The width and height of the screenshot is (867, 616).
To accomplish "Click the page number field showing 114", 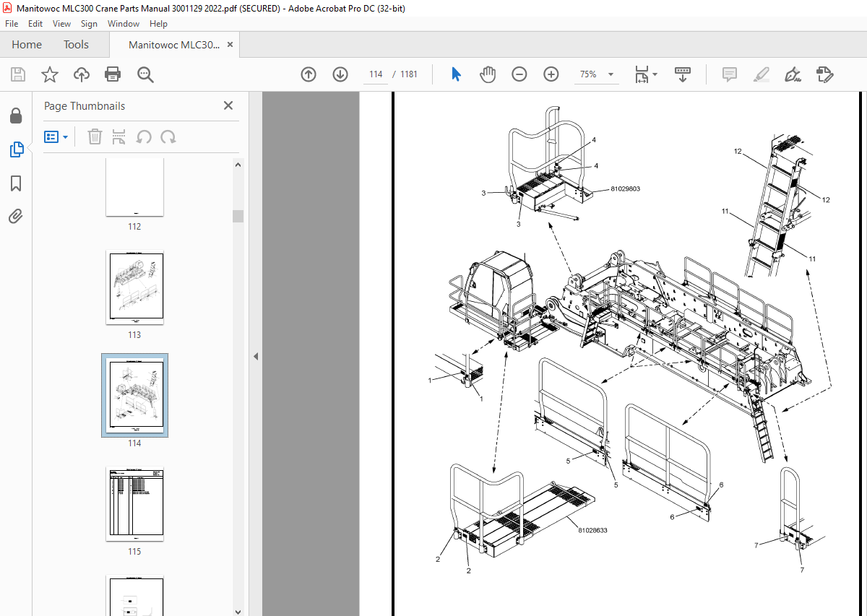I will click(x=376, y=74).
